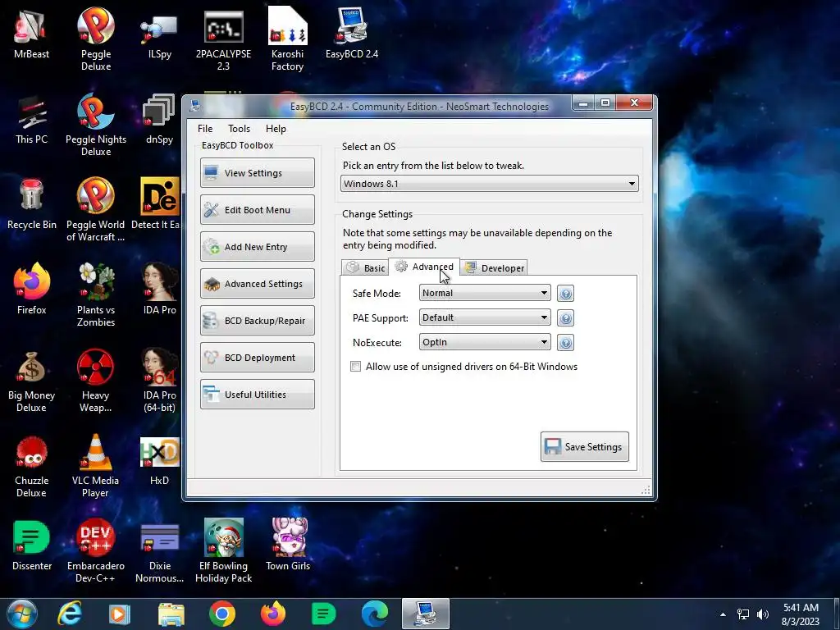Click the View Settings button
The image size is (840, 630).
(x=257, y=172)
